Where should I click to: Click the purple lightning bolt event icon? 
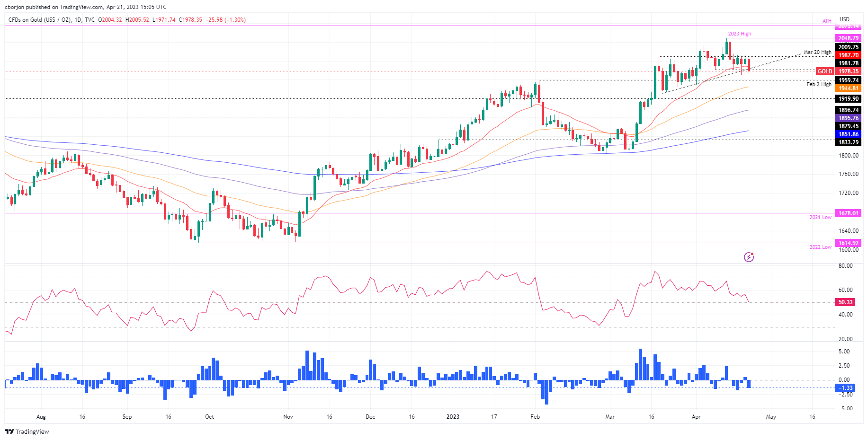(x=749, y=257)
